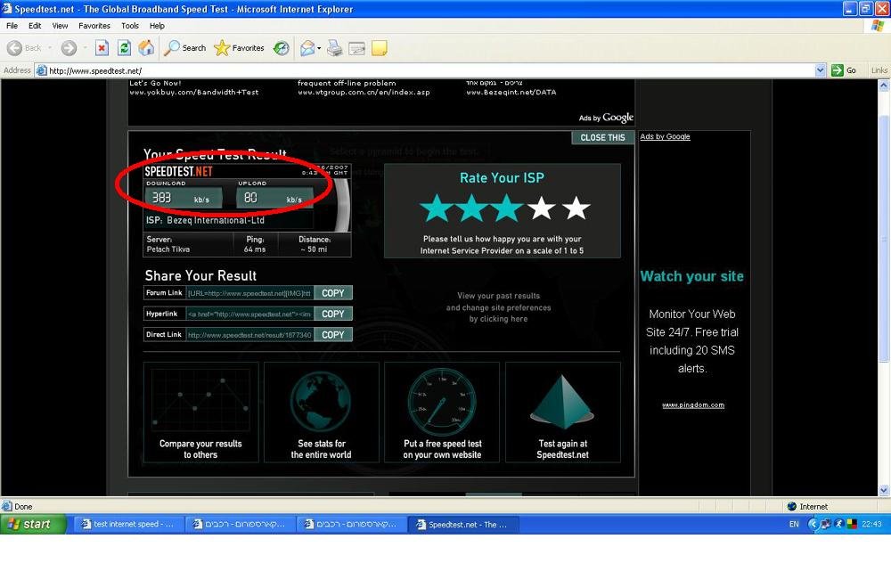This screenshot has height=588, width=891.
Task: Click the Ads by Google sidebar link
Action: [665, 136]
